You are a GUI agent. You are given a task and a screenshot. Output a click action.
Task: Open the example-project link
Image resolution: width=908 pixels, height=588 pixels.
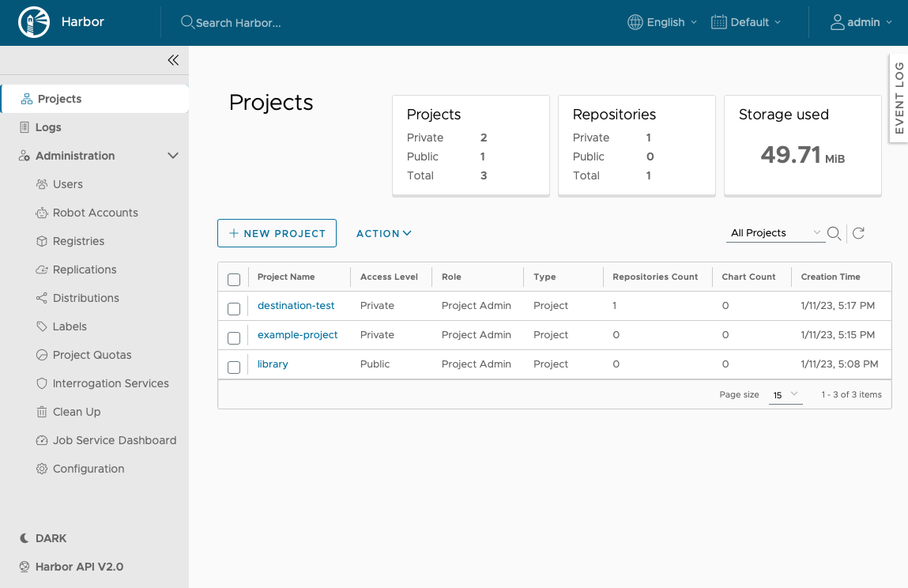[297, 335]
